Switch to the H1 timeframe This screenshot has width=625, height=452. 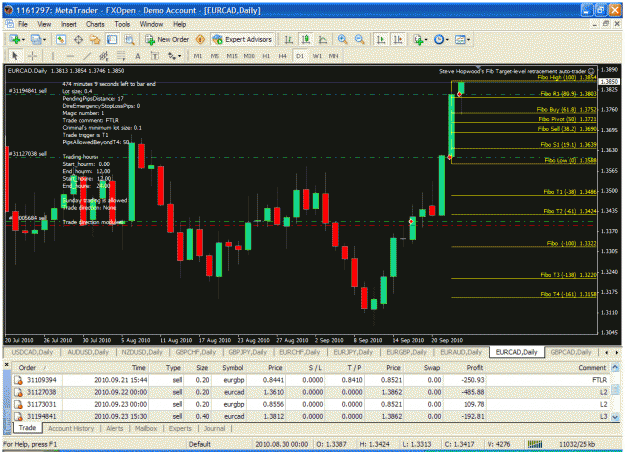point(266,56)
